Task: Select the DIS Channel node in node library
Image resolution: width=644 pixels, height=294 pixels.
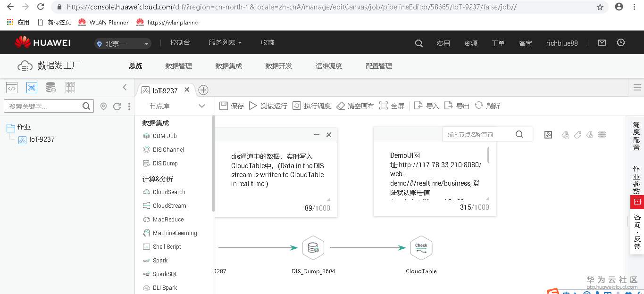Action: pos(167,149)
